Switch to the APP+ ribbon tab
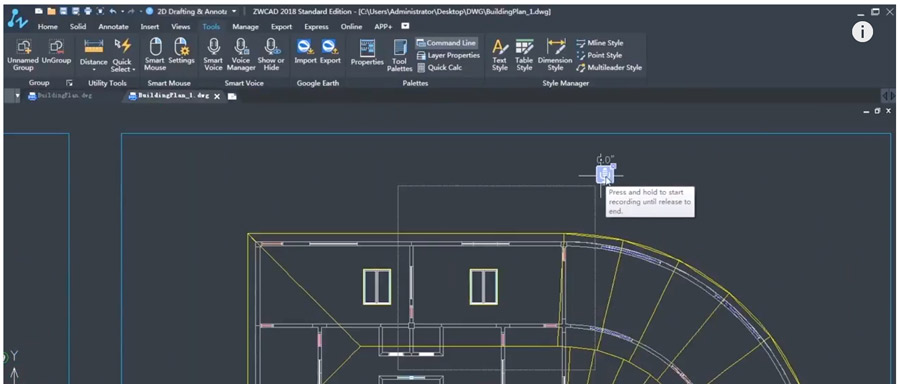This screenshot has height=384, width=900. [x=383, y=27]
